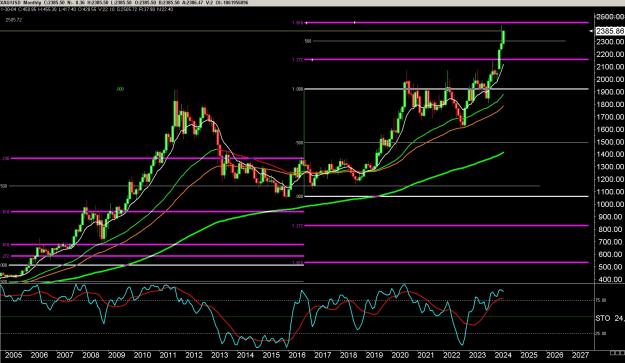The width and height of the screenshot is (625, 363).
Task: Click the 2025 year label
Action: pos(529,355)
